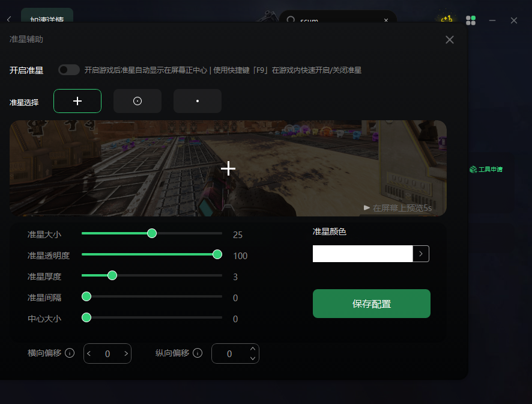Viewport: 532px width, 404px height.
Task: Click the info icon beside 横向偏移
Action: pyautogui.click(x=70, y=353)
